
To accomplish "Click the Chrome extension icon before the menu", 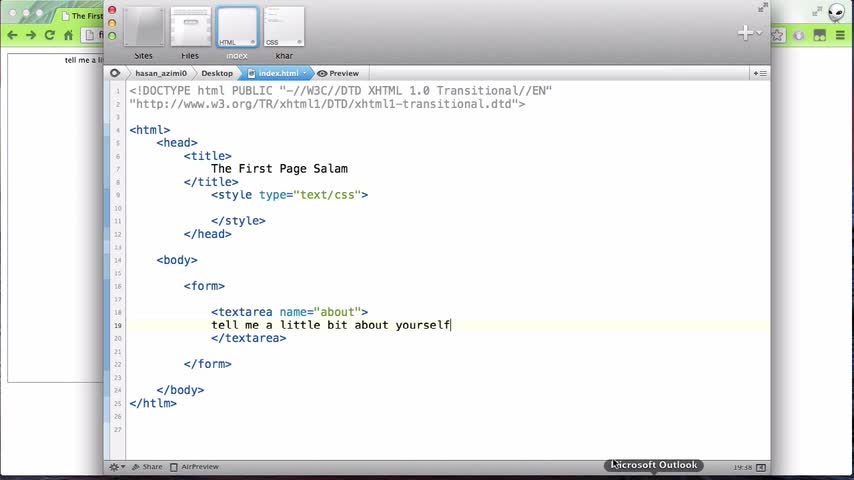I will click(820, 35).
